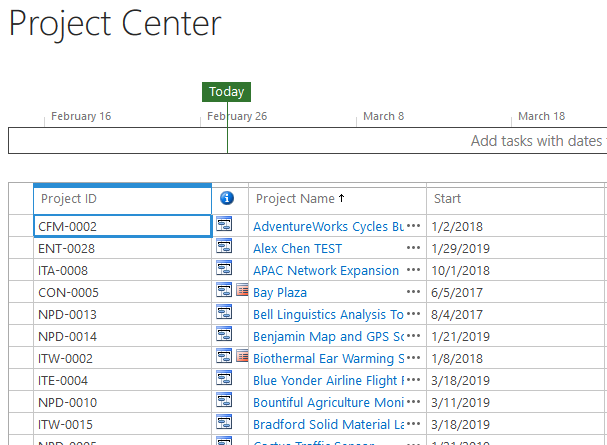Open ellipsis menu for Bradford Solid Material

(x=413, y=424)
